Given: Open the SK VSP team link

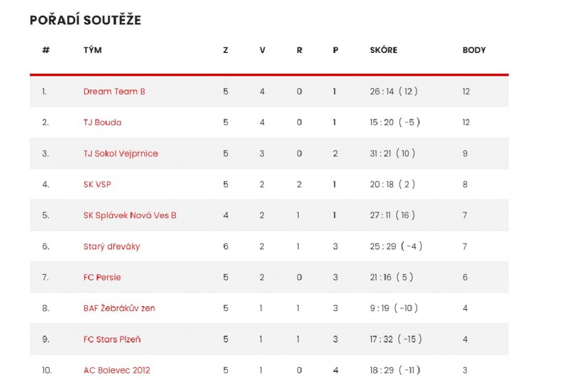Looking at the screenshot, I should pyautogui.click(x=97, y=184).
